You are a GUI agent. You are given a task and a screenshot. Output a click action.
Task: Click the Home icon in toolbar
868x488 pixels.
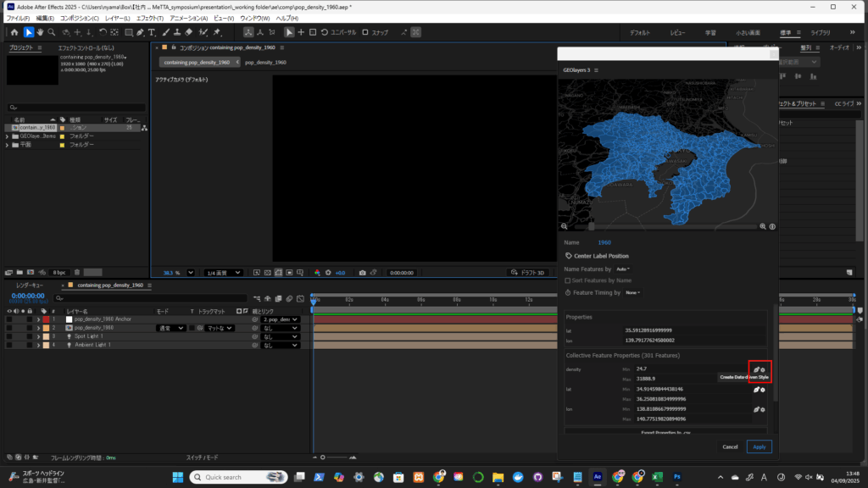coord(14,32)
